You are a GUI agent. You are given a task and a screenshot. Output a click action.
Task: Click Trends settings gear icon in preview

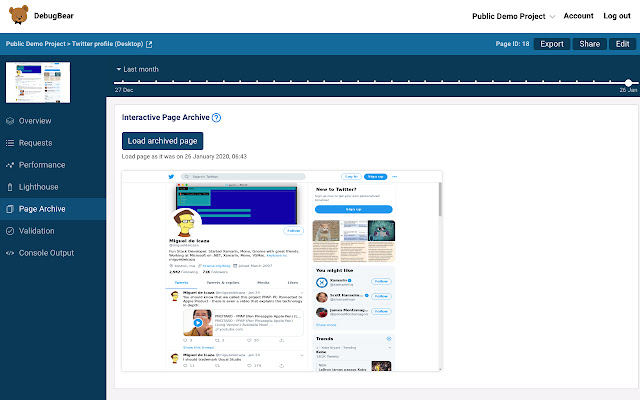coord(389,339)
